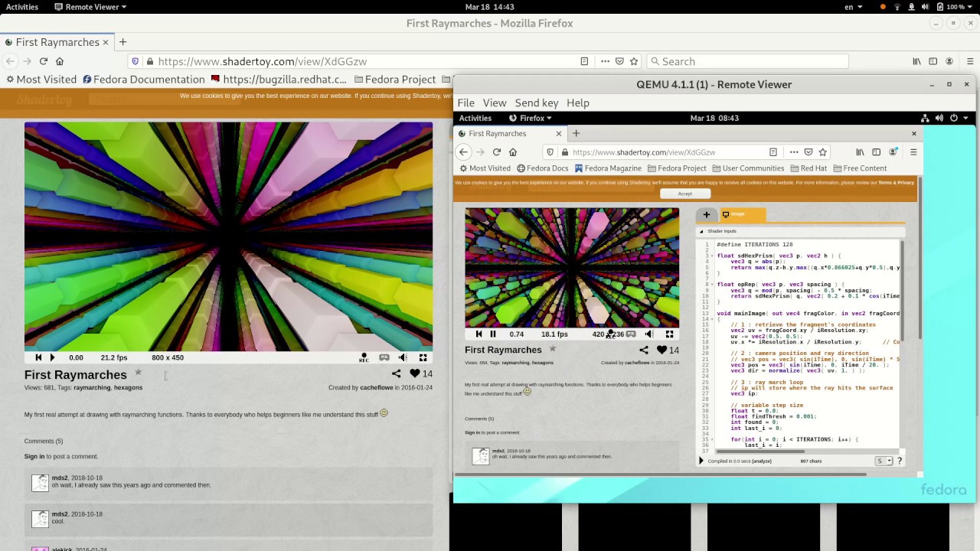Pause the shader in guest Shadertoy player
Image resolution: width=980 pixels, height=551 pixels.
(493, 334)
